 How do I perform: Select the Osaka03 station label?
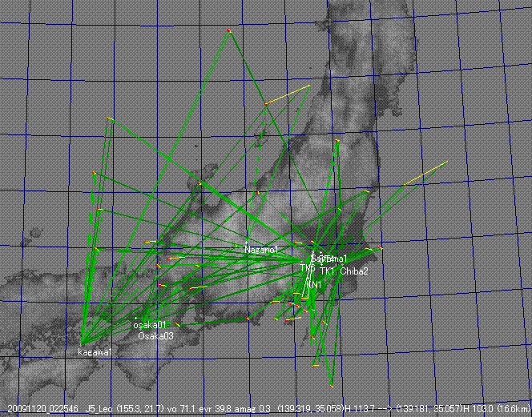[x=156, y=336]
